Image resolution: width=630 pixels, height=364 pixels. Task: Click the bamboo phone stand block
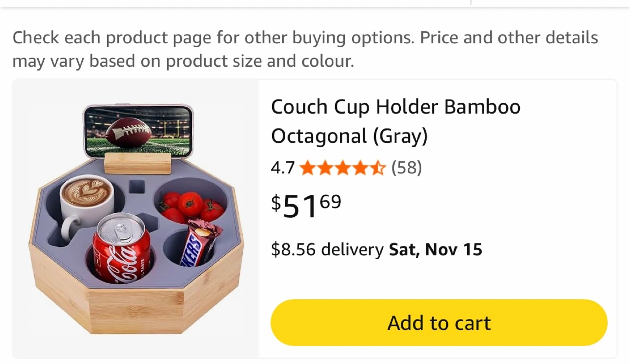point(138,163)
